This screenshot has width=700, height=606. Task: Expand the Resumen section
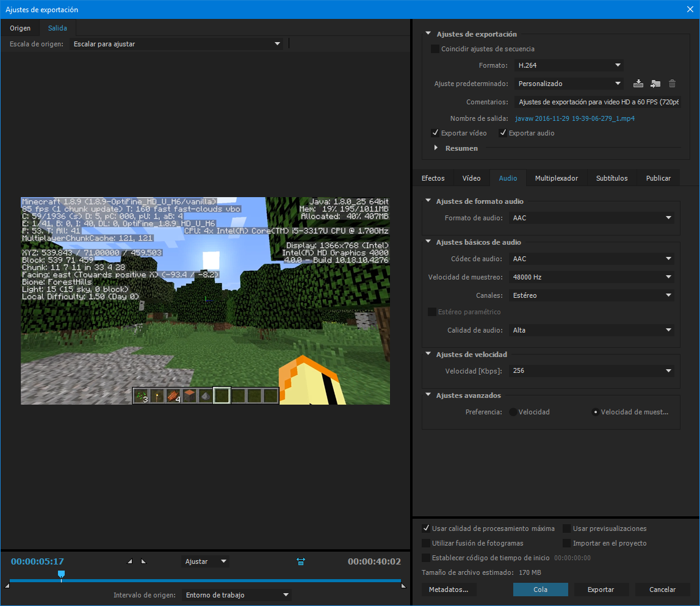point(436,148)
